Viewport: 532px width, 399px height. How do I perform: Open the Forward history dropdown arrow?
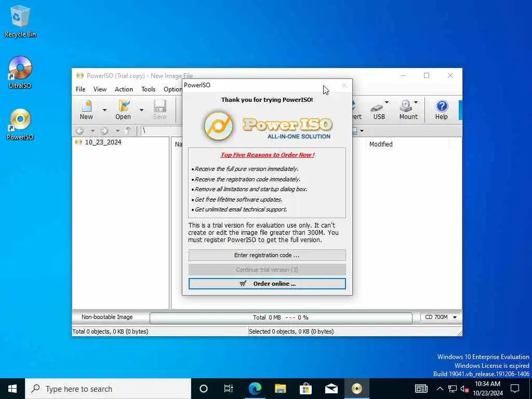click(x=117, y=131)
